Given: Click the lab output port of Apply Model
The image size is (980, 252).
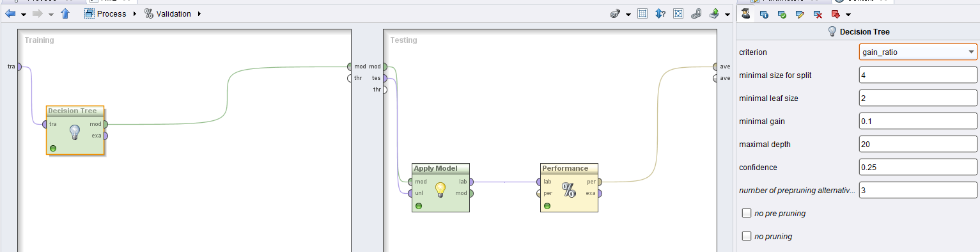Looking at the screenshot, I should pyautogui.click(x=471, y=182).
